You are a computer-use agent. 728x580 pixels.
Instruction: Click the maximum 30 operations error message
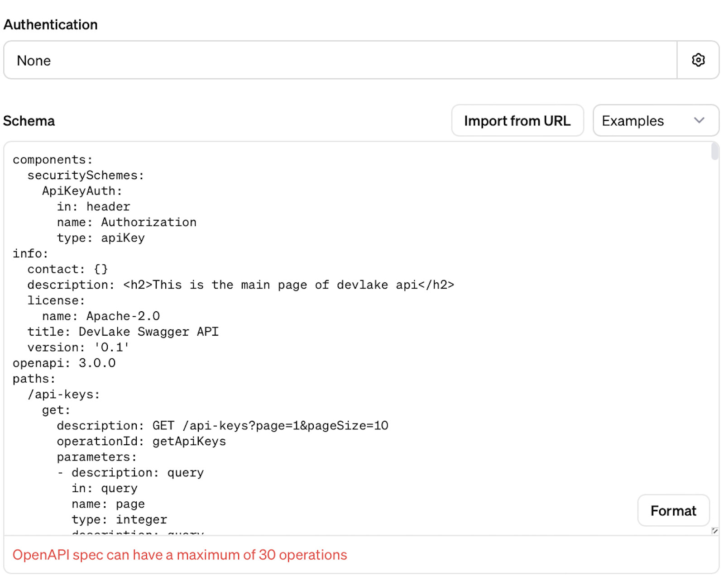[x=181, y=555]
